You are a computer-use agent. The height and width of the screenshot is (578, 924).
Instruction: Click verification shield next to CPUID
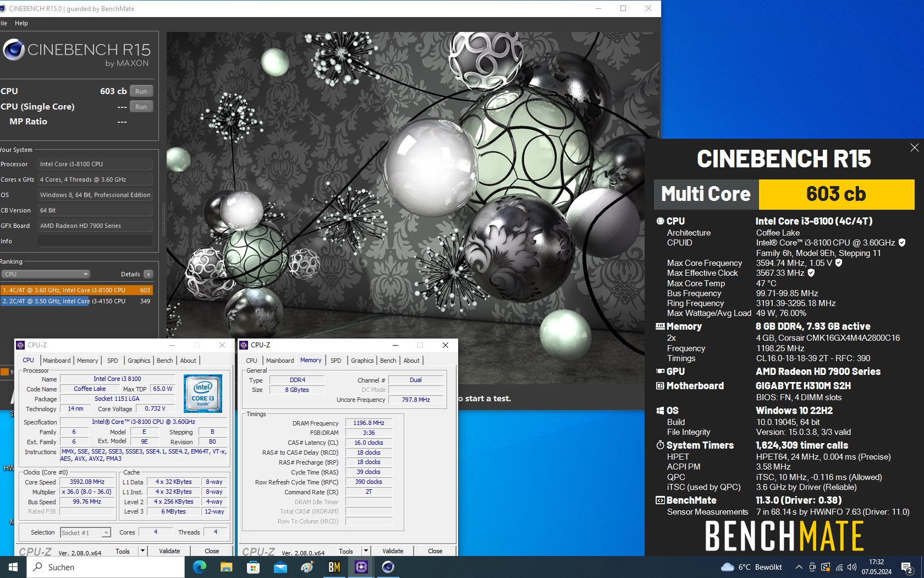(x=902, y=243)
